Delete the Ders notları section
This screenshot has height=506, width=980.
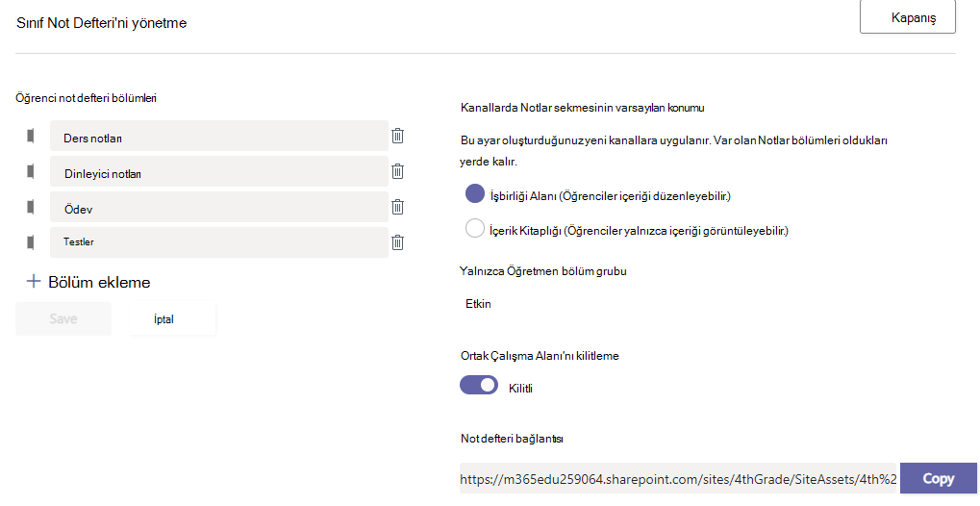pyautogui.click(x=397, y=136)
